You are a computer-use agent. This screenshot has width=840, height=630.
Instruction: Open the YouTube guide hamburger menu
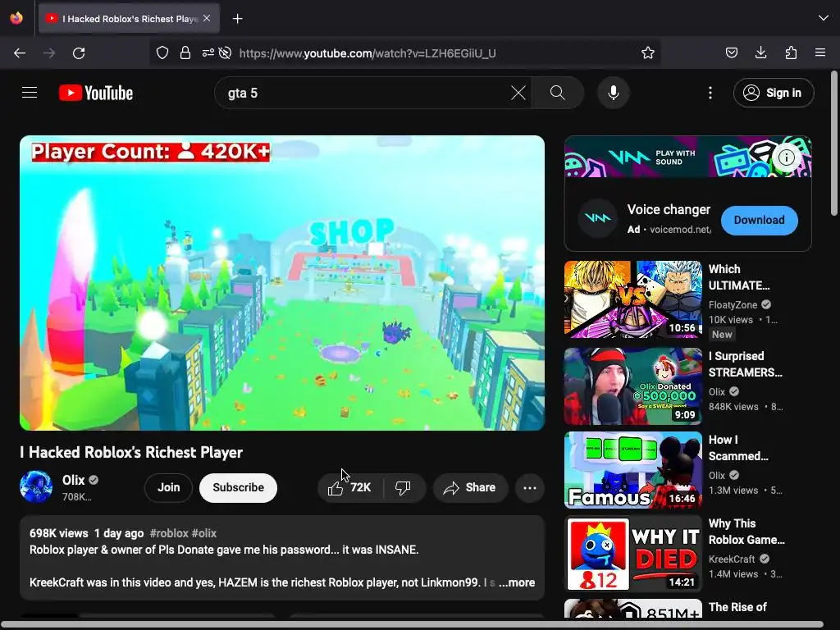point(30,93)
